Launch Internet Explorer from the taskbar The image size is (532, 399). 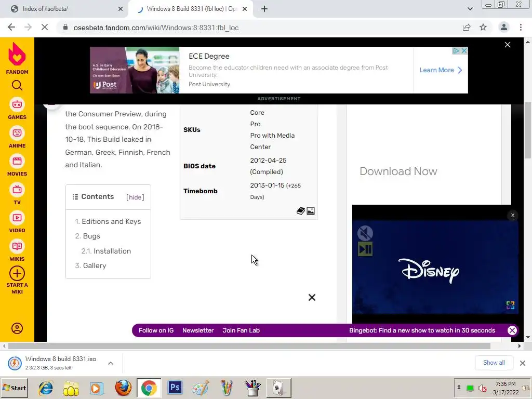pos(46,388)
